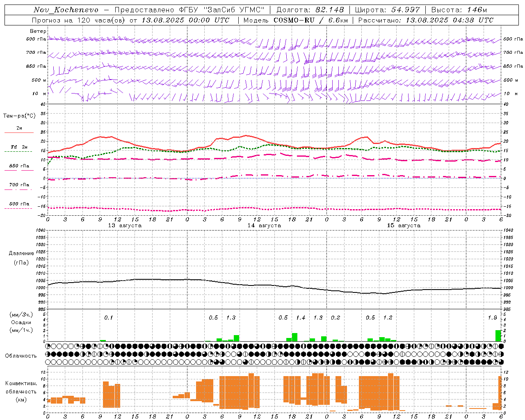Click the Конвективн. panel label
Screen dimensions: 525x420
pos(21,383)
